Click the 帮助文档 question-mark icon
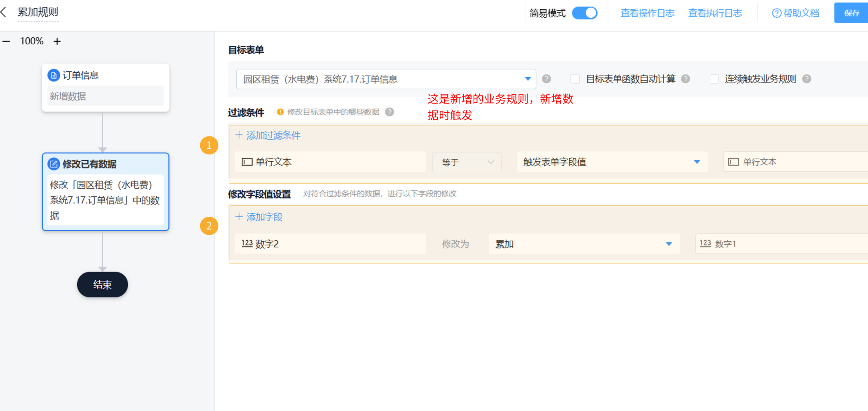868x411 pixels. 777,13
